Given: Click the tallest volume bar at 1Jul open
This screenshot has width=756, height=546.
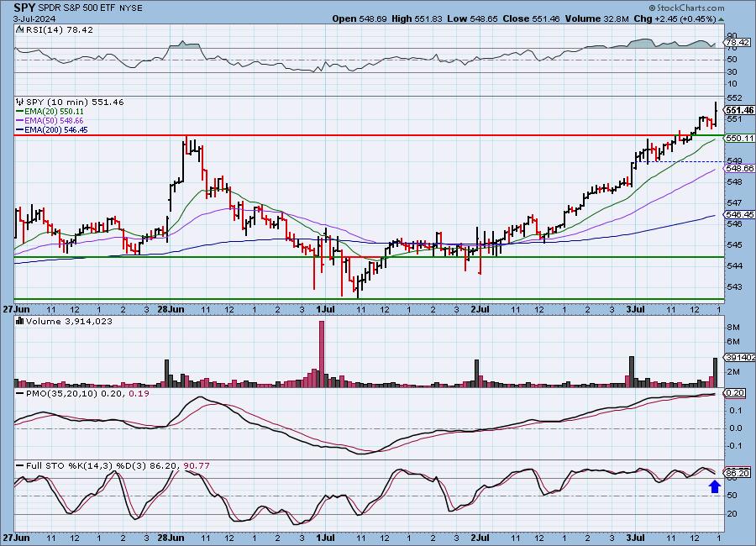Looking at the screenshot, I should 322,354.
